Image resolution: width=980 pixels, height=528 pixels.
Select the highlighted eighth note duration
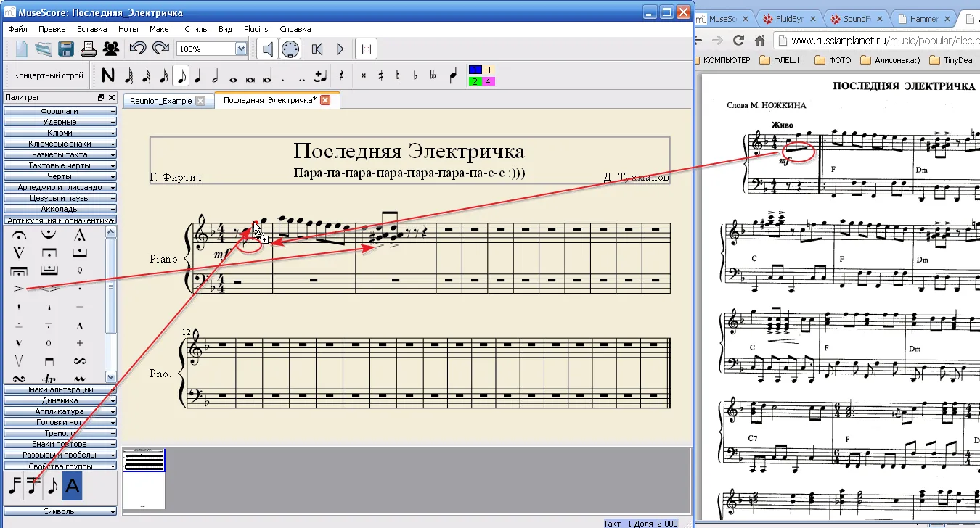181,75
